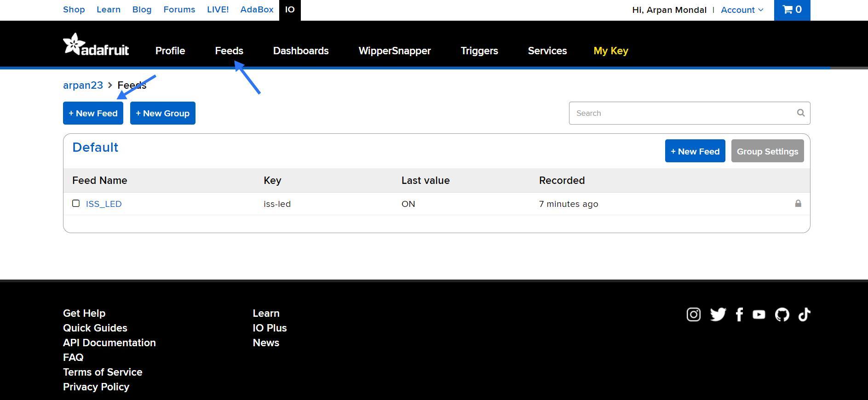Open the Dashboards menu item
868x400 pixels.
coord(301,51)
